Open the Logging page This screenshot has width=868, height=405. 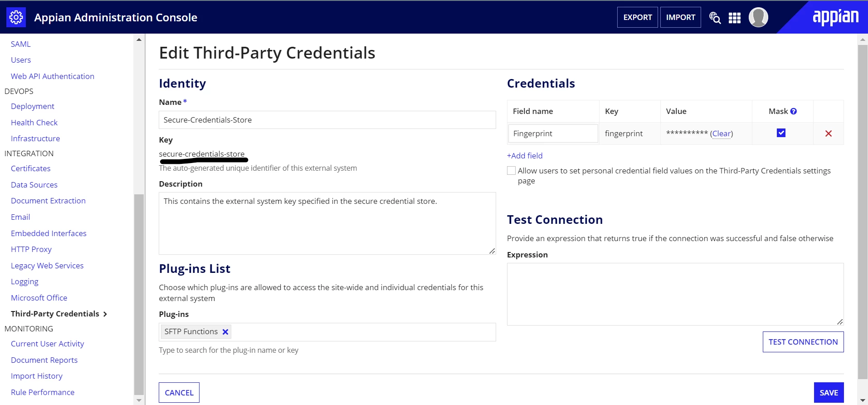pyautogui.click(x=25, y=282)
